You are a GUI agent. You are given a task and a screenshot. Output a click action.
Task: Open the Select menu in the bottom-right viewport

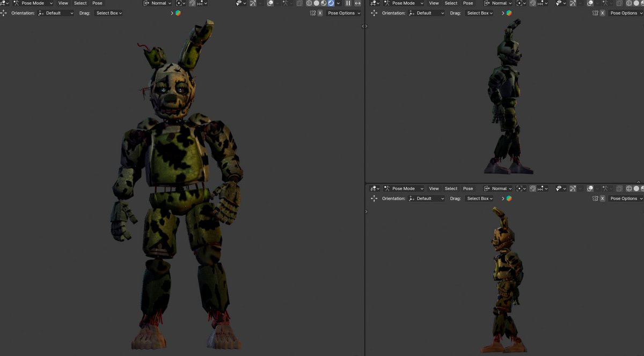tap(451, 189)
